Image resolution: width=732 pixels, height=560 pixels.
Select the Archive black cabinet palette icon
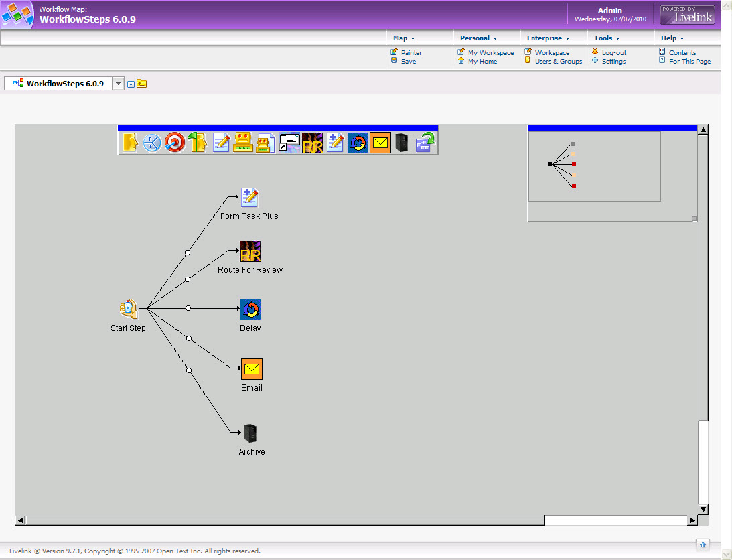click(401, 143)
